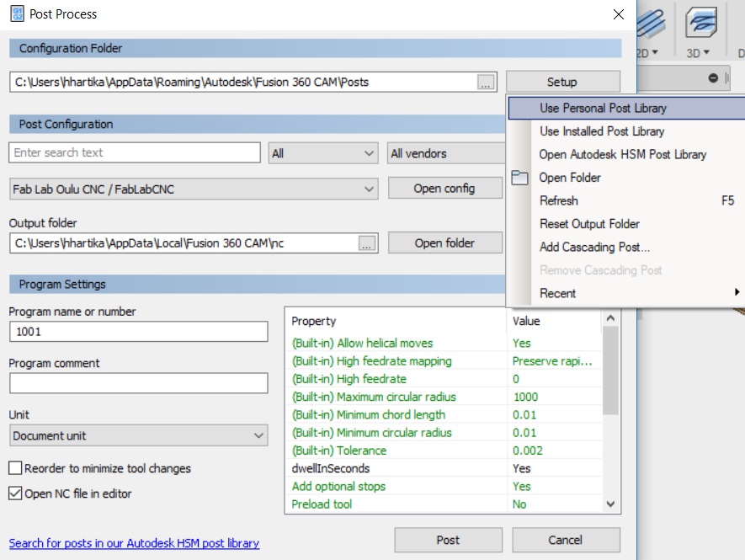
Task: Browse for configuration folder with ellipsis button
Action: point(485,83)
